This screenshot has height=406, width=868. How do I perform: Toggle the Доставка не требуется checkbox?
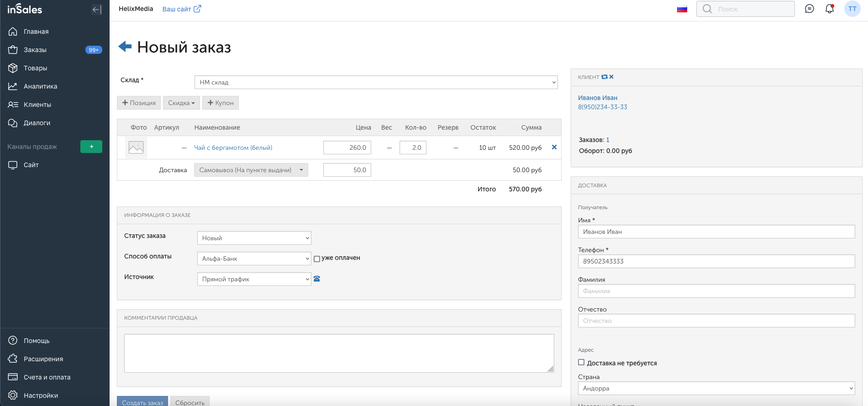(581, 362)
